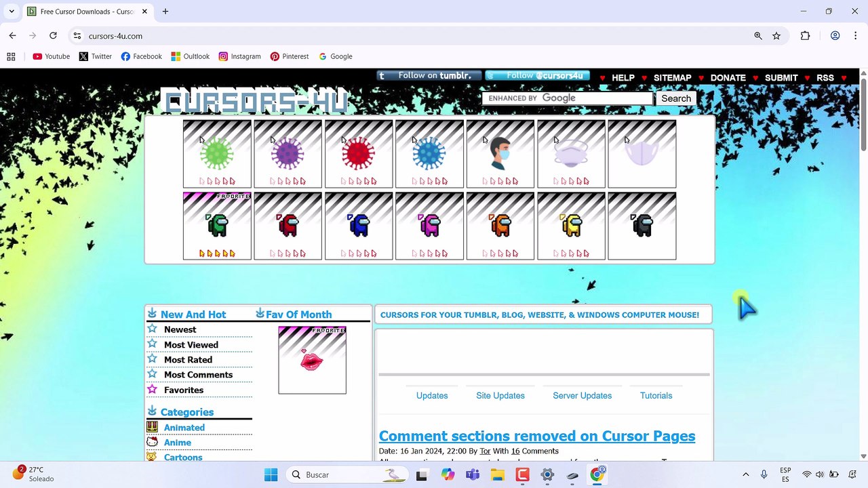Go back to the previous page

pos(12,36)
